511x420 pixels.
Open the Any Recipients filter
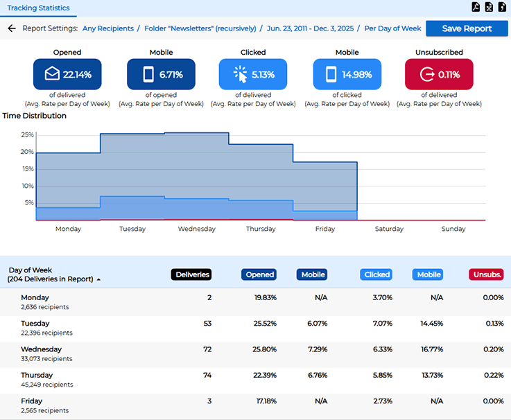107,28
